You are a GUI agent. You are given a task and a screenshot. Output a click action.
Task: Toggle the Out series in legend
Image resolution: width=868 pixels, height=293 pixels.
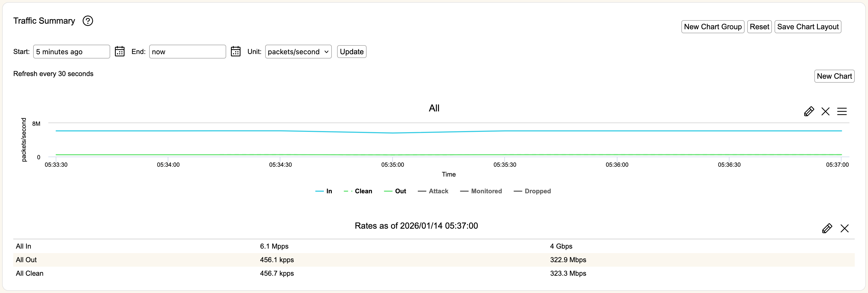pyautogui.click(x=395, y=191)
